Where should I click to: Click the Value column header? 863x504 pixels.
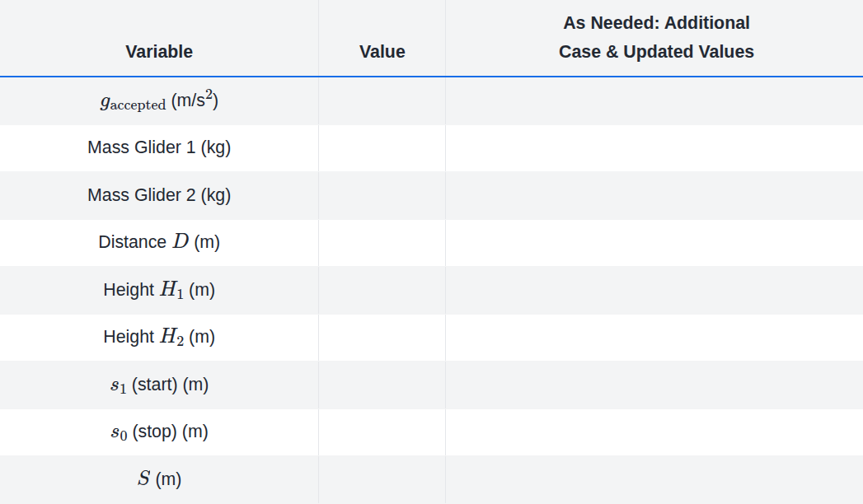382,52
